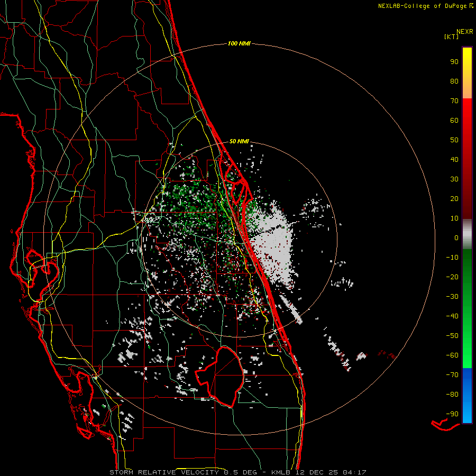This screenshot has height=476, width=476.
Task: Click the 70 value on velocity scale
Action: click(x=454, y=101)
